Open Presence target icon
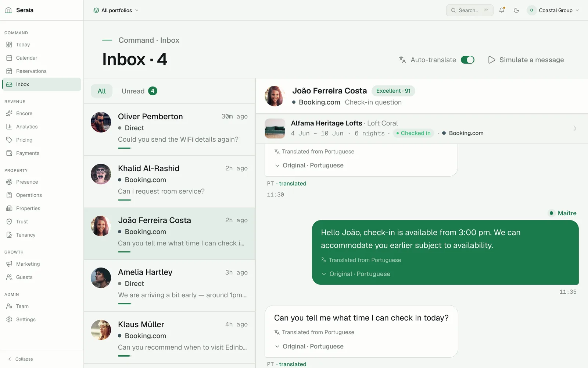588x368 pixels. tap(9, 182)
